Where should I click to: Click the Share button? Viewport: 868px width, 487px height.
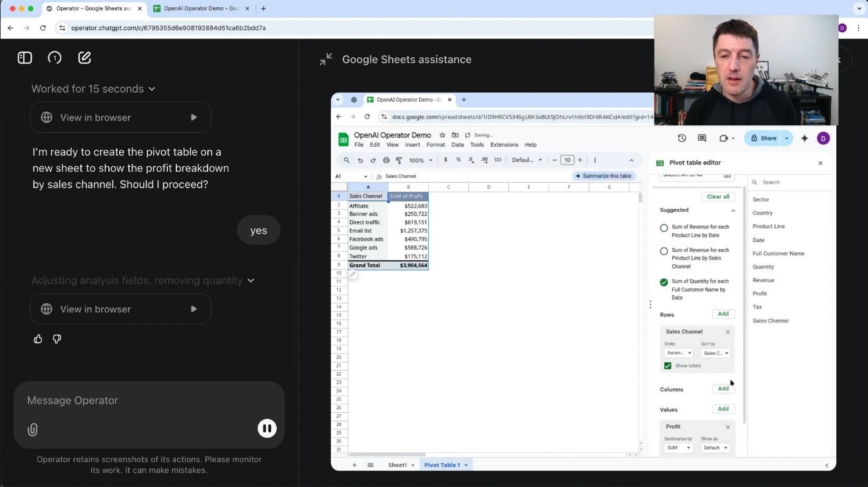pos(763,138)
